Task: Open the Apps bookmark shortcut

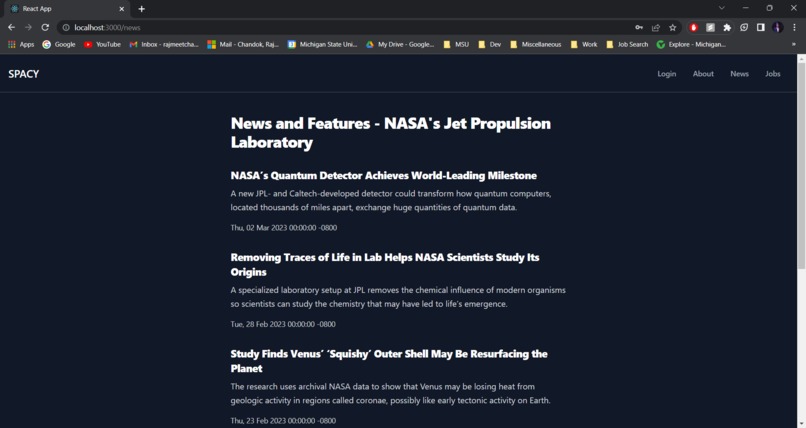Action: coord(21,45)
